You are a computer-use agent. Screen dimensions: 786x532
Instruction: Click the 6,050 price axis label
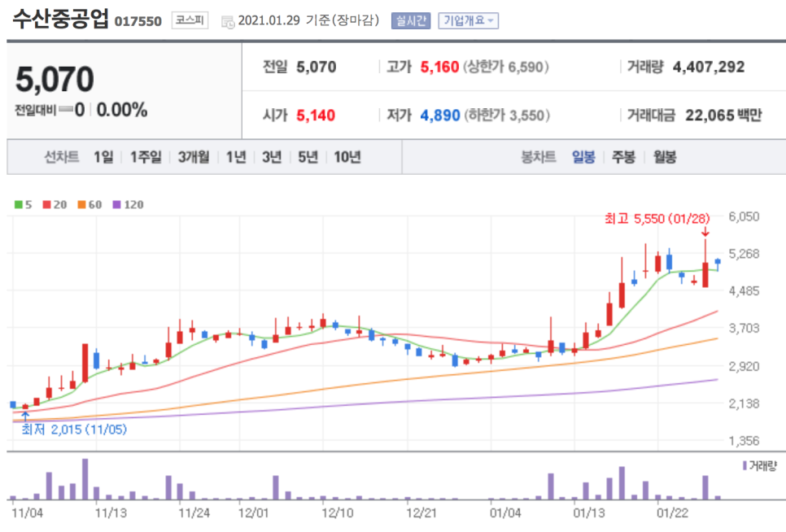click(744, 216)
